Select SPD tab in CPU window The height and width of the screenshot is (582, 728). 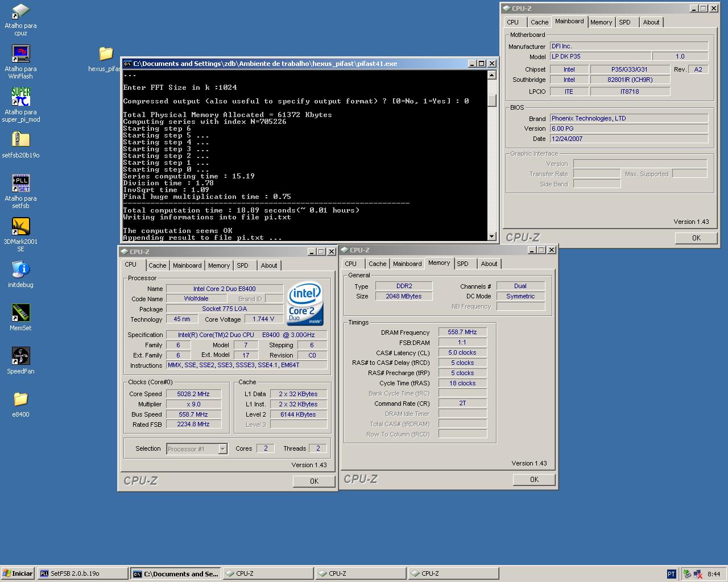tap(243, 265)
